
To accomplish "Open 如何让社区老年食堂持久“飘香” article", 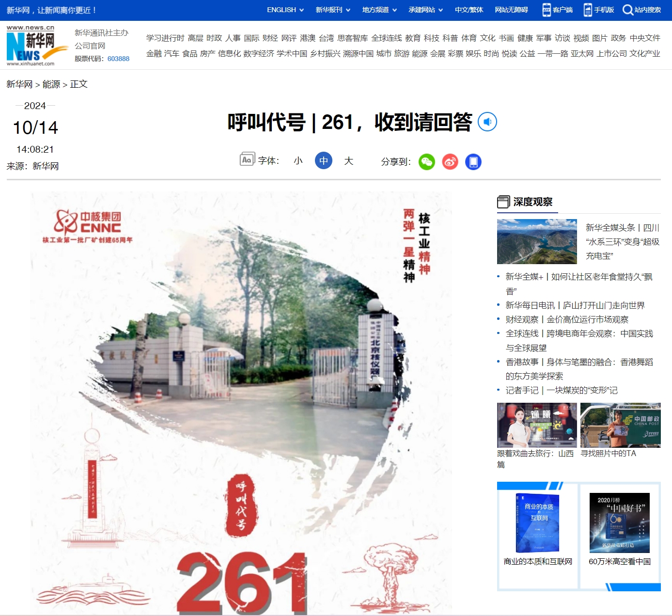I will tap(579, 284).
